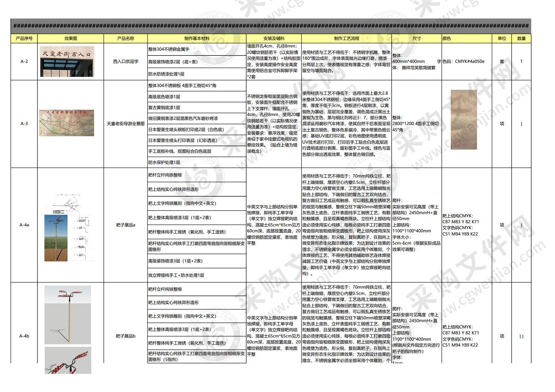
Task: Select product number cell A-3
Action: [24, 124]
